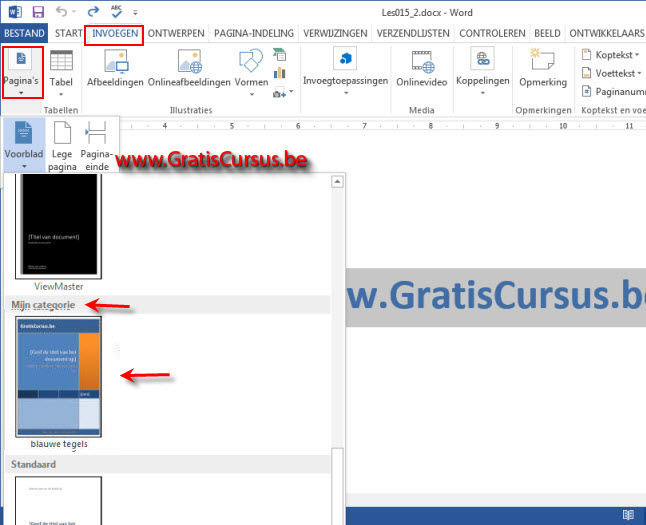
Task: Save the document with the floppy icon
Action: pyautogui.click(x=38, y=12)
